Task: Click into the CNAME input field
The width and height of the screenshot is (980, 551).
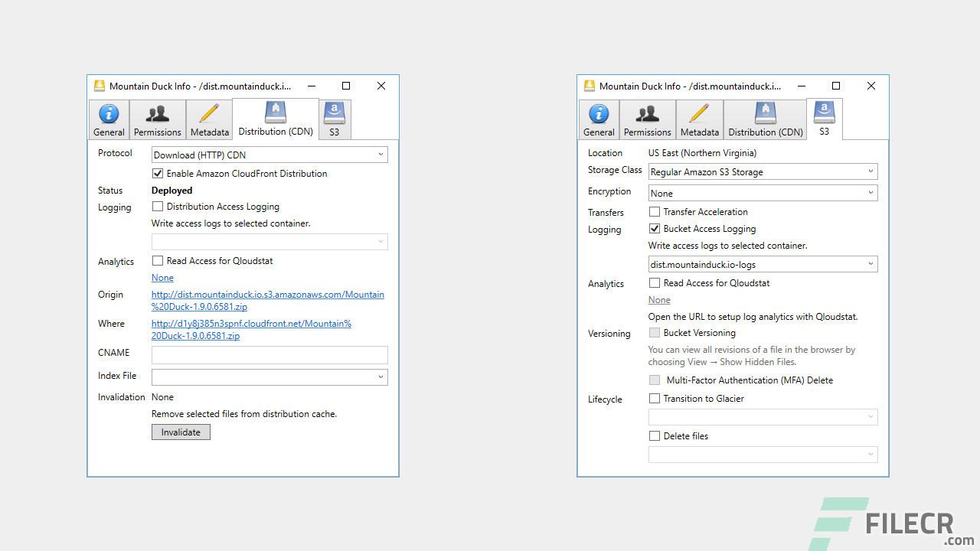Action: tap(269, 354)
